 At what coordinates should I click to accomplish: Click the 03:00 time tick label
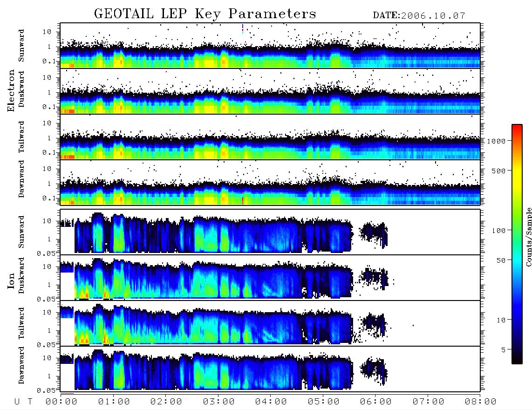(x=219, y=402)
